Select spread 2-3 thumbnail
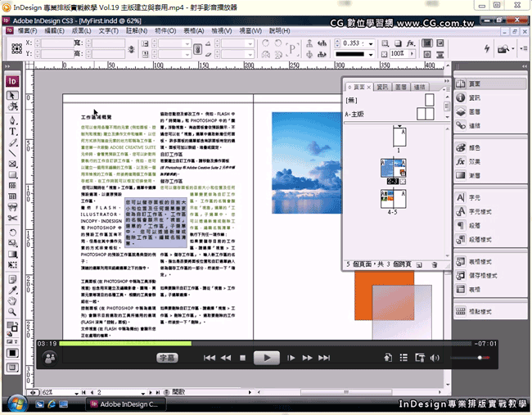 (393, 168)
